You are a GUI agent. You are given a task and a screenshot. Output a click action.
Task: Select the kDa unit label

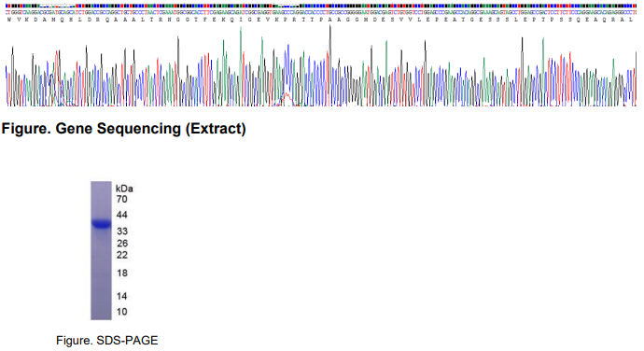tap(124, 189)
